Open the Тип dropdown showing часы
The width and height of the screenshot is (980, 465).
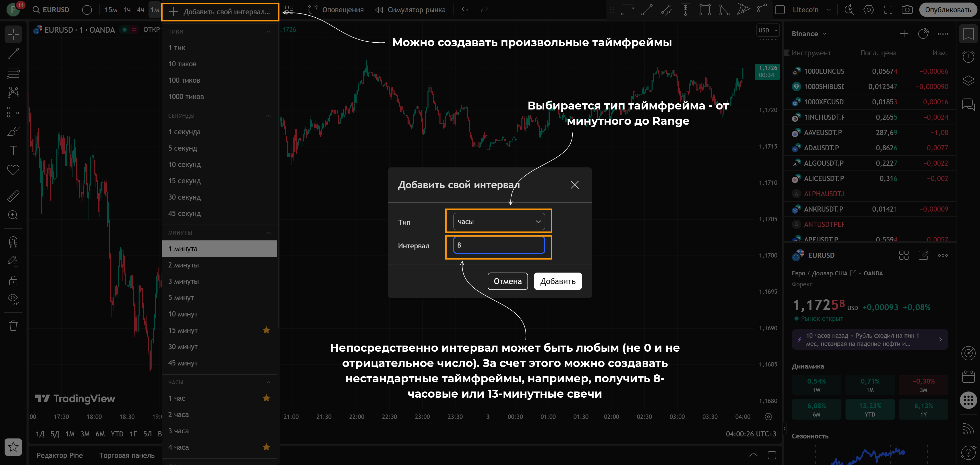[x=499, y=222]
